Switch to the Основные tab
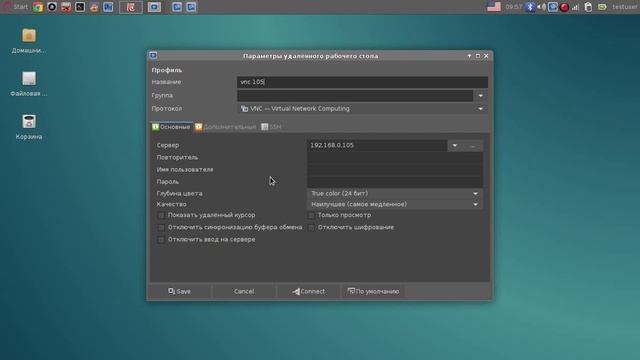The image size is (640, 360). (171, 127)
